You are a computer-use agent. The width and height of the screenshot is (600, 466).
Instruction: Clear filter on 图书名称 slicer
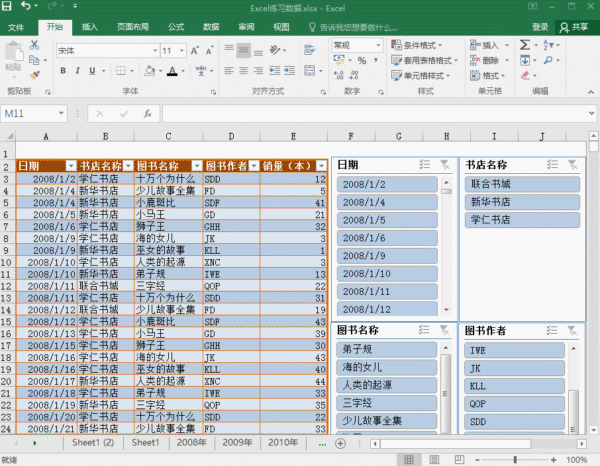click(x=444, y=330)
